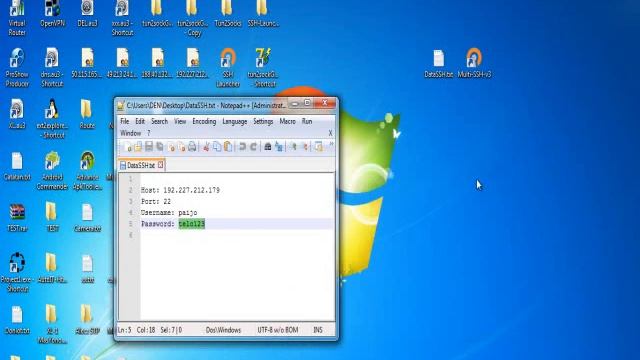
Task: Open the File menu
Action: point(124,121)
